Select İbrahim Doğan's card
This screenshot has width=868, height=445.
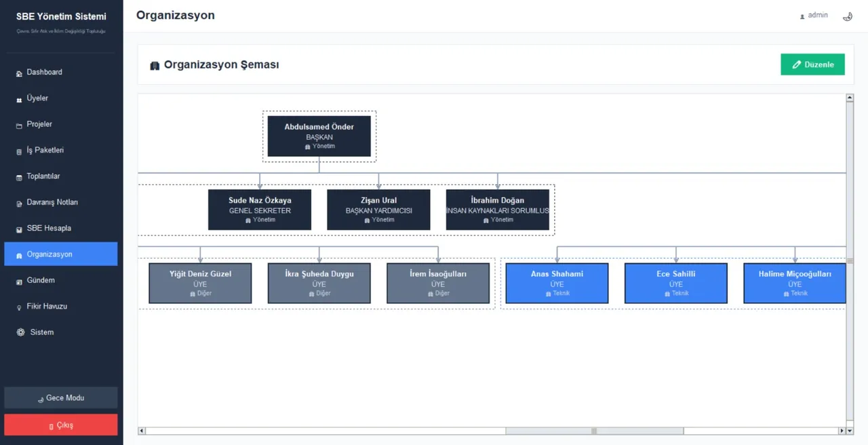498,210
